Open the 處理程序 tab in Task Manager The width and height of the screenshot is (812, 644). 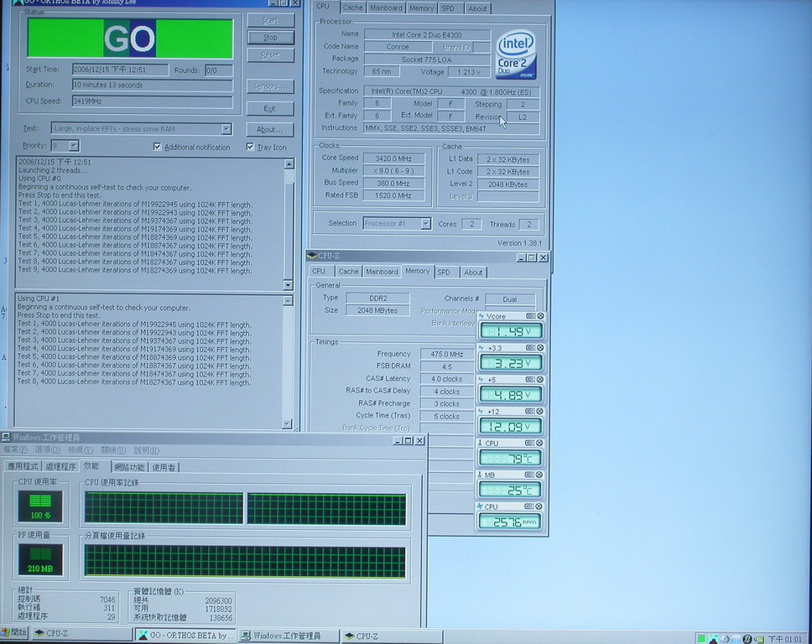[60, 466]
